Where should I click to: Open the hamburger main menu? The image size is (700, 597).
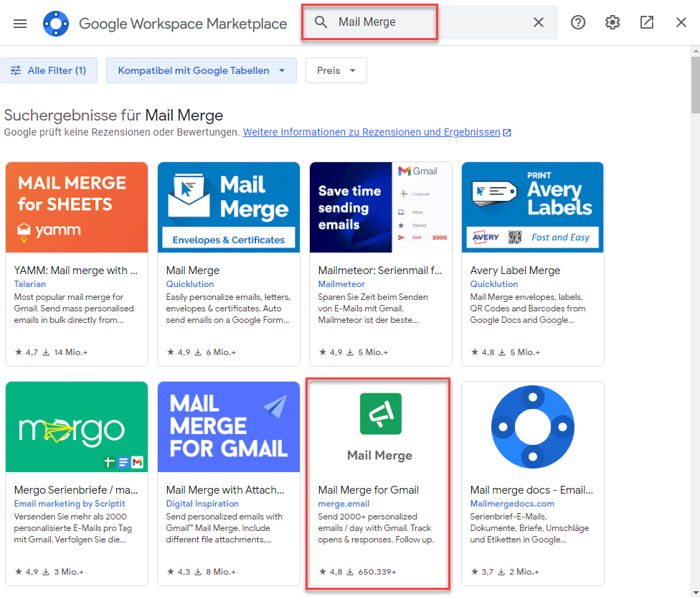[x=20, y=23]
